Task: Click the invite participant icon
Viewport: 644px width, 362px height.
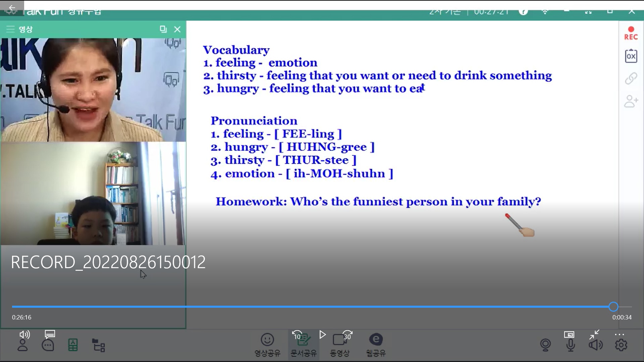Action: 631,101
